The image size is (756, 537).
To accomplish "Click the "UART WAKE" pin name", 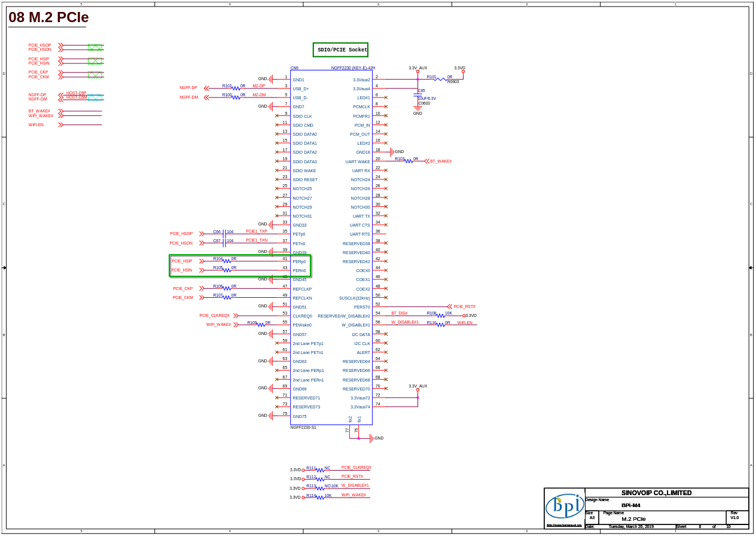I will pos(358,161).
